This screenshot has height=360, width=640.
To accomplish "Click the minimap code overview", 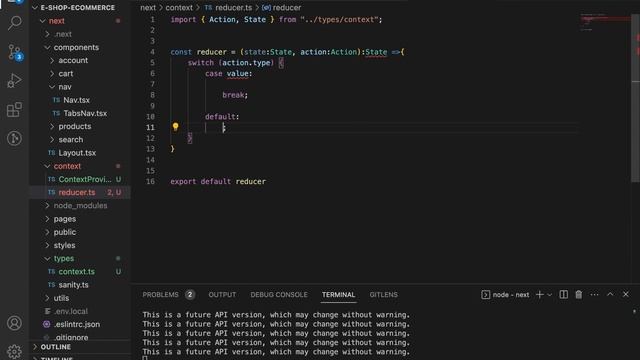I will tap(605, 22).
